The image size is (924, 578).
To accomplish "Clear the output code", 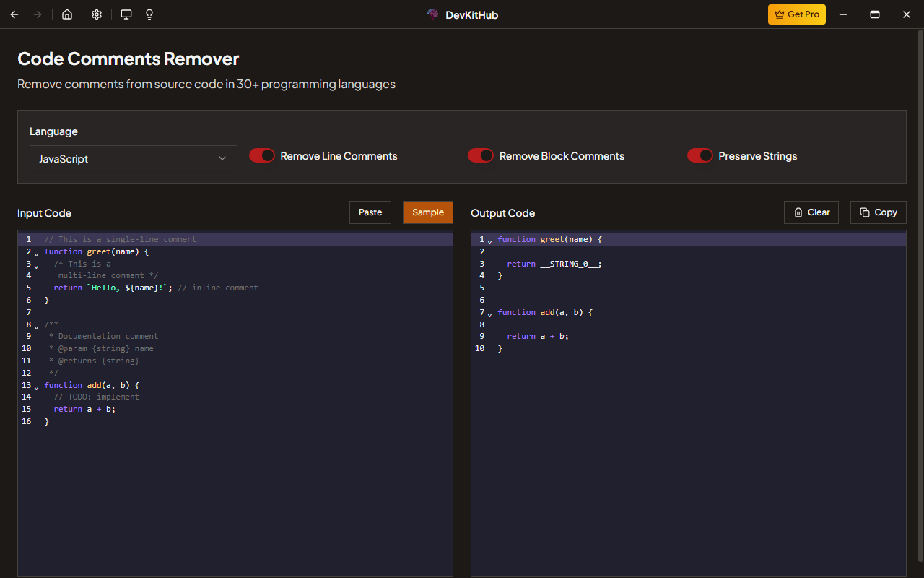I will click(x=811, y=212).
